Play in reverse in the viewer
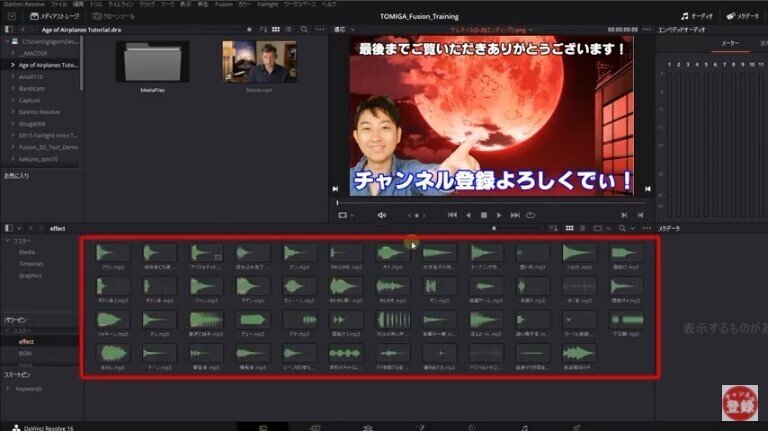Image resolution: width=769 pixels, height=433 pixels. 468,215
